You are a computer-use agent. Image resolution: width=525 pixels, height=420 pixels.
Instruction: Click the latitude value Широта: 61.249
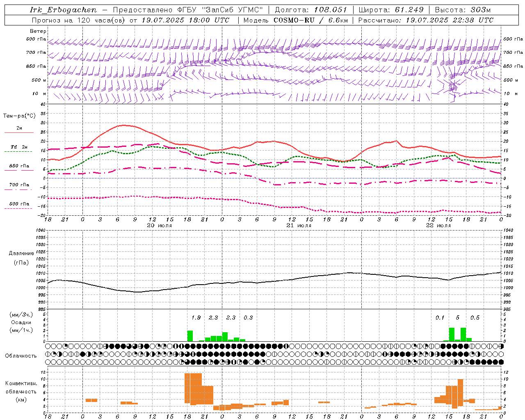click(391, 10)
